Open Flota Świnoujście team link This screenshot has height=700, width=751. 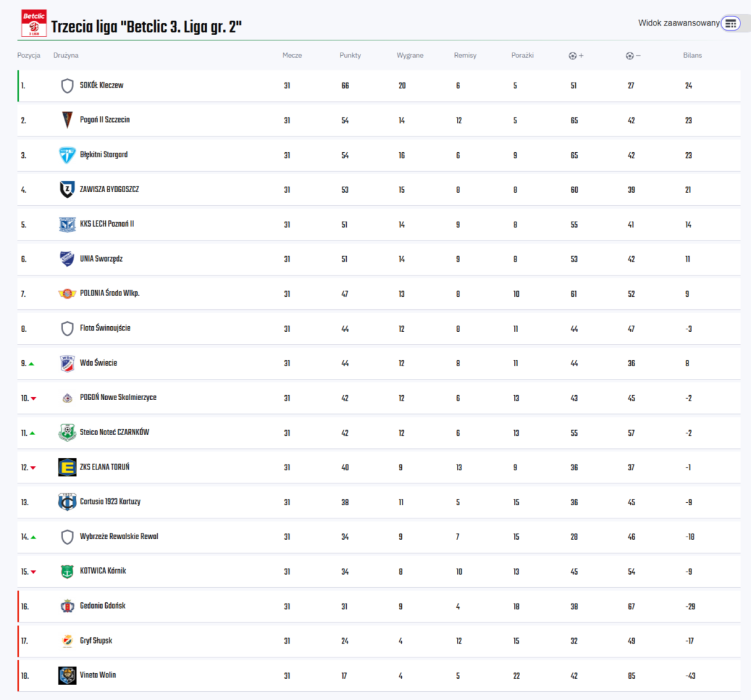click(105, 328)
